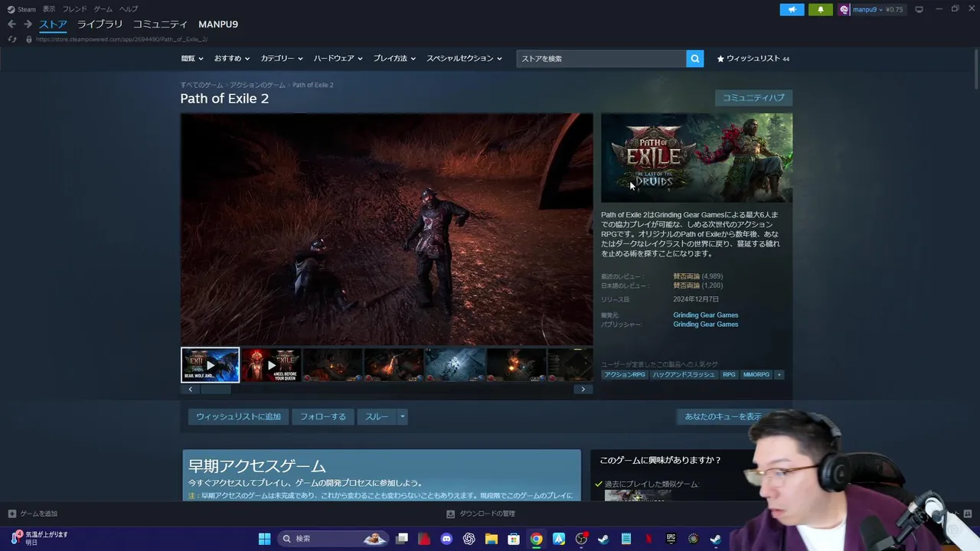Click ウィッシュリストに追加 button
Image resolution: width=980 pixels, height=551 pixels.
238,416
